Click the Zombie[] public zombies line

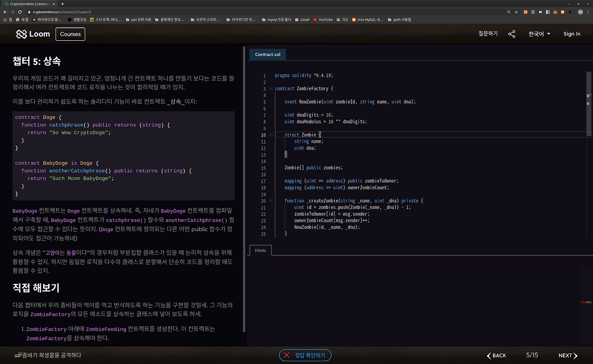pyautogui.click(x=314, y=168)
